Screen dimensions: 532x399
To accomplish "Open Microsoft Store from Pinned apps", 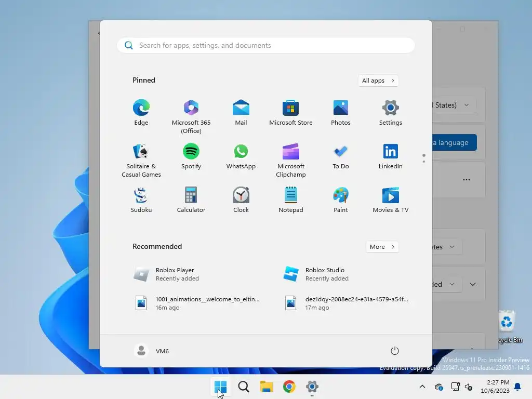I will (291, 113).
